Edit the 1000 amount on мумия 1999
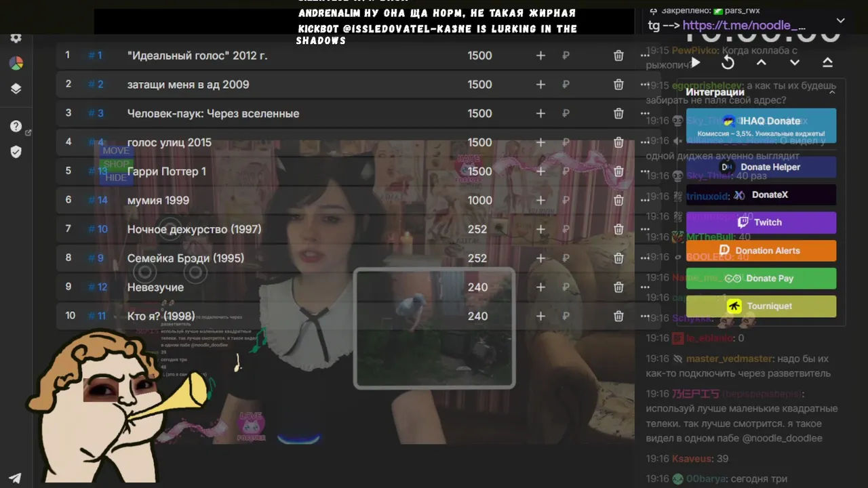 click(479, 201)
